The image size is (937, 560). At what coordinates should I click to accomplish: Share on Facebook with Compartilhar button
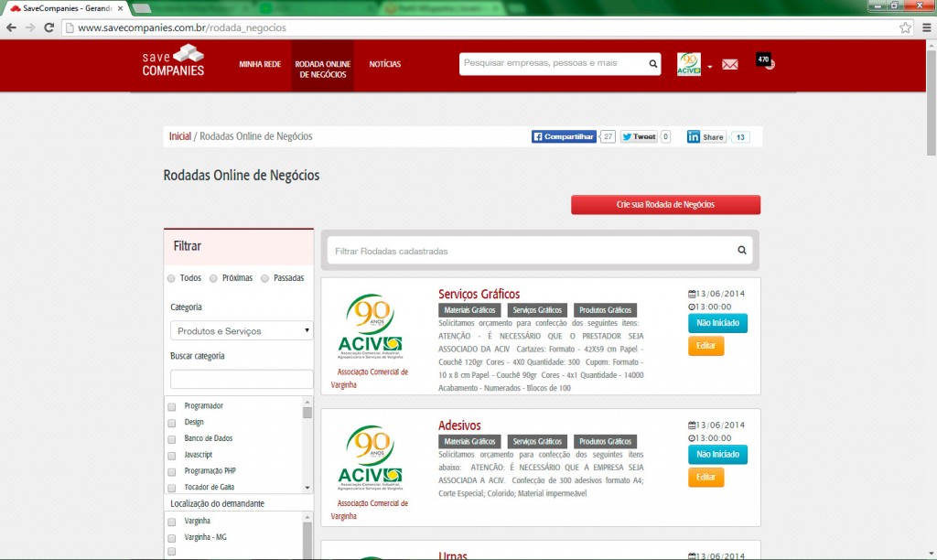pos(564,137)
